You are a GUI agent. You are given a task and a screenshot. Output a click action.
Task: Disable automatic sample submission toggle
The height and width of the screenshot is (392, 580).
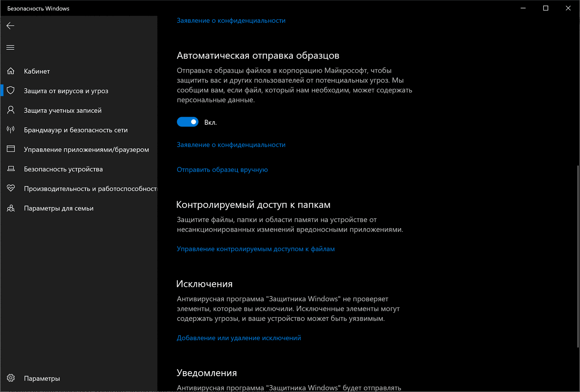click(188, 122)
